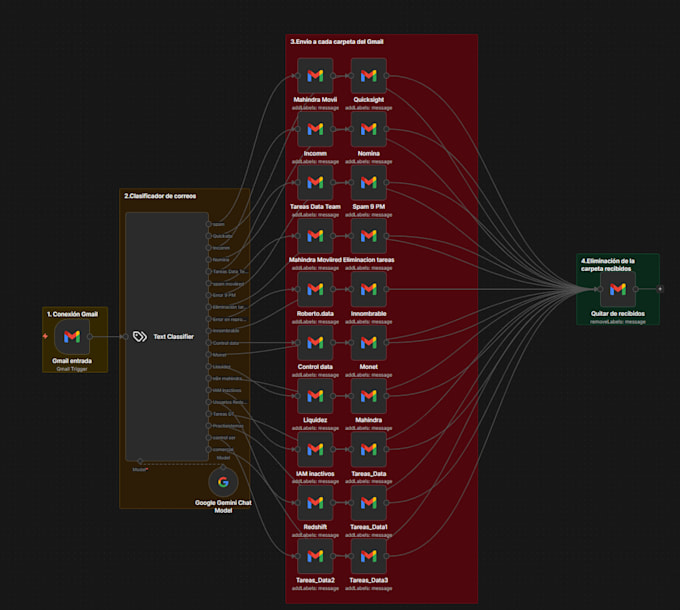Click the Gmail entrada output connector
680x610 pixels.
[x=90, y=336]
